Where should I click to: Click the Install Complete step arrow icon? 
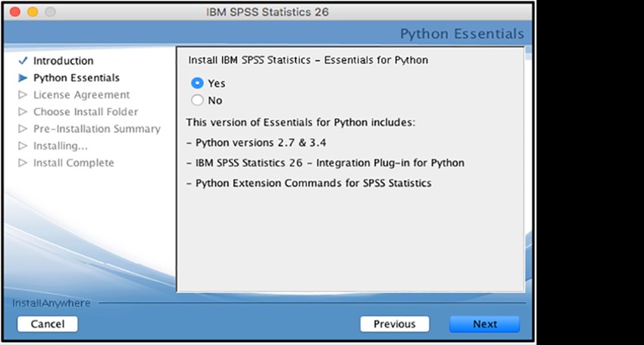click(23, 163)
